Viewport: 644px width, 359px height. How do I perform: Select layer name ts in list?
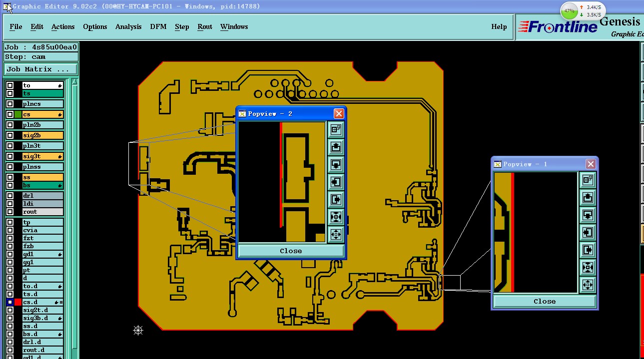tap(43, 93)
